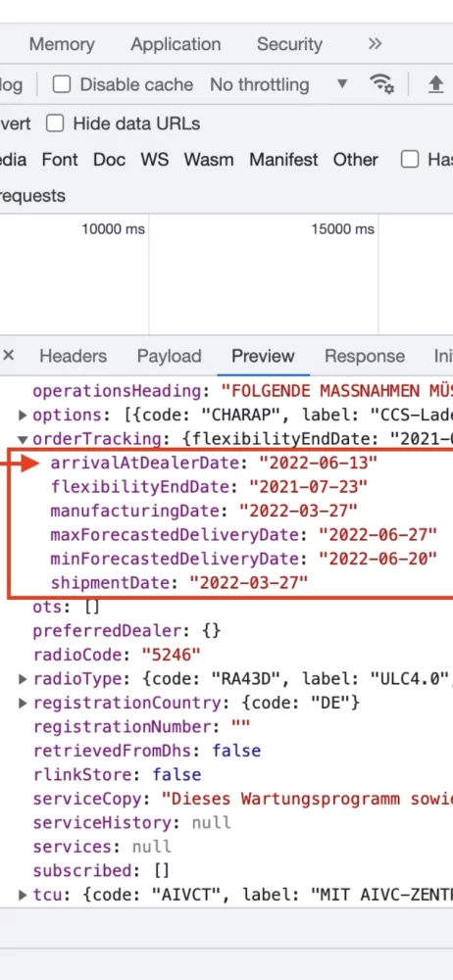Open the throttling dropdown arrow
Screen dimensions: 453x980
click(341, 83)
